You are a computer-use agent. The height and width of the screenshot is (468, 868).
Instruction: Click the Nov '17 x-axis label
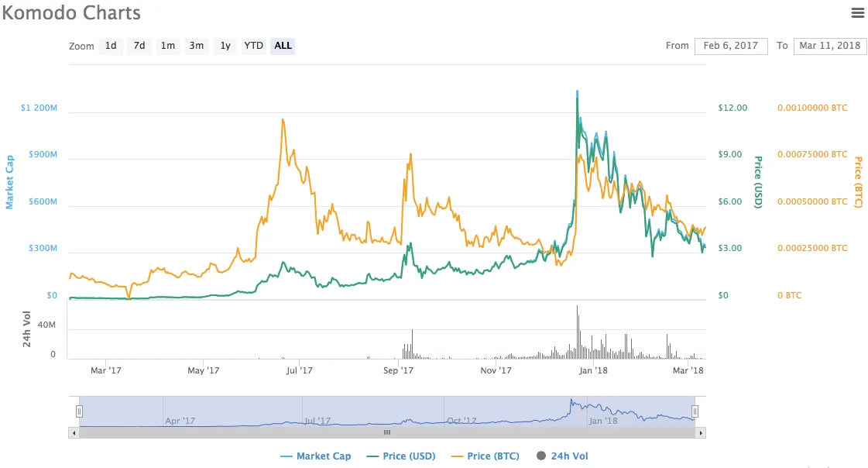496,370
